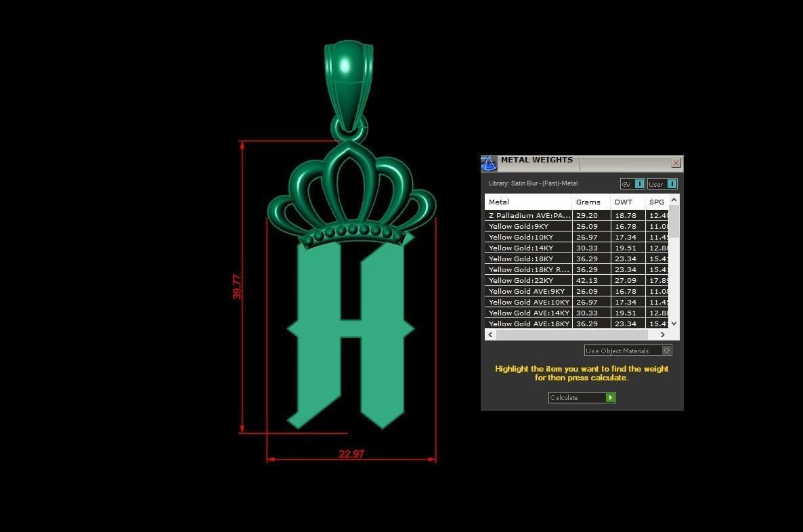Screen dimensions: 803x532
Task: Select the Yellow Gold:14KY row
Action: pyautogui.click(x=577, y=248)
